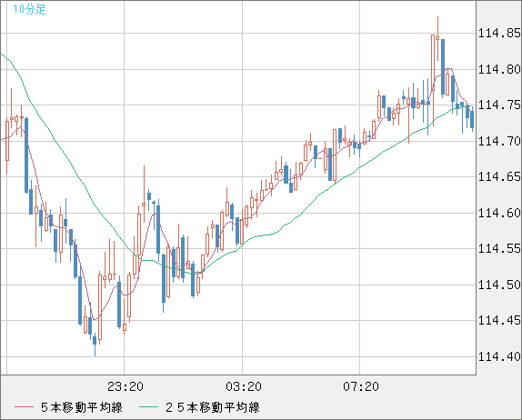Click the 03:20 time axis label
Screen dimensions: 522x420
coord(244,386)
